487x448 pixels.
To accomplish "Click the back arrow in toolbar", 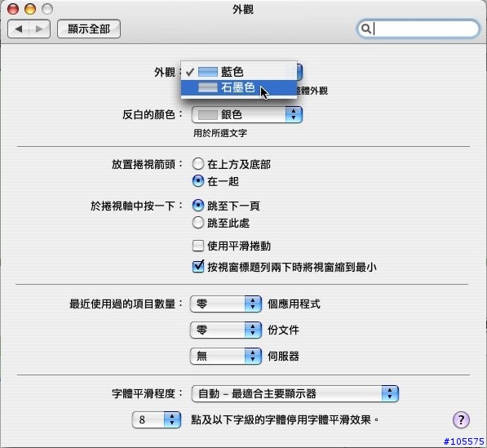I will pos(19,29).
